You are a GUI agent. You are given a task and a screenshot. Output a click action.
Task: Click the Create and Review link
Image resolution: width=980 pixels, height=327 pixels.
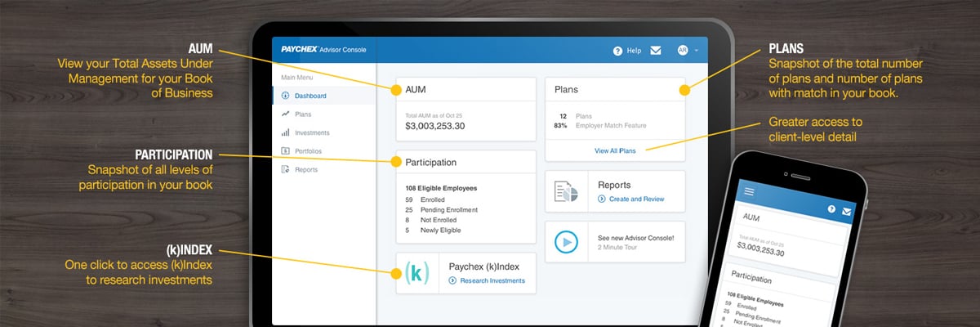coord(637,199)
